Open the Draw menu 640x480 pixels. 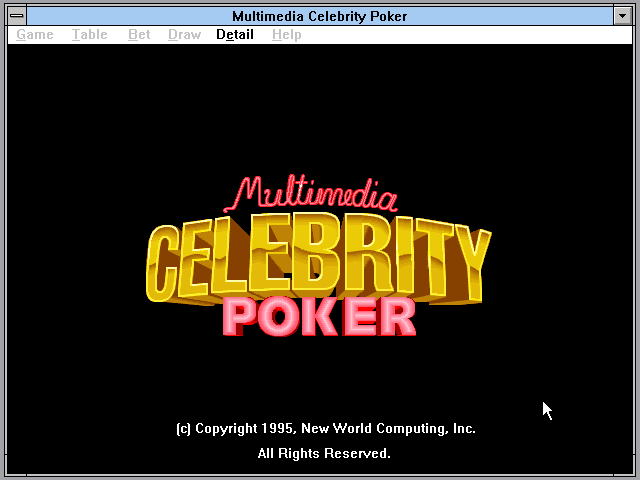tap(184, 35)
